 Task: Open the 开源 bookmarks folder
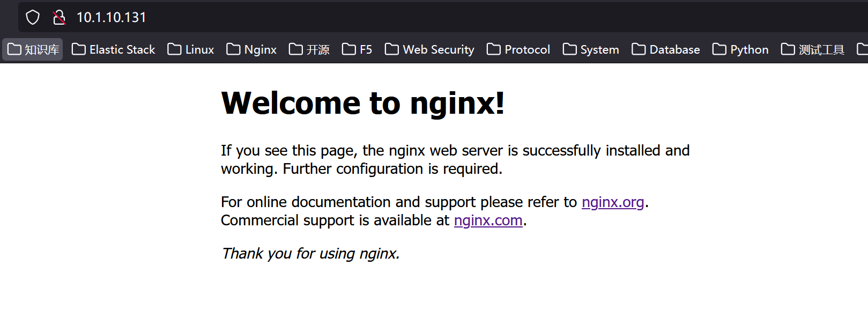(x=309, y=49)
